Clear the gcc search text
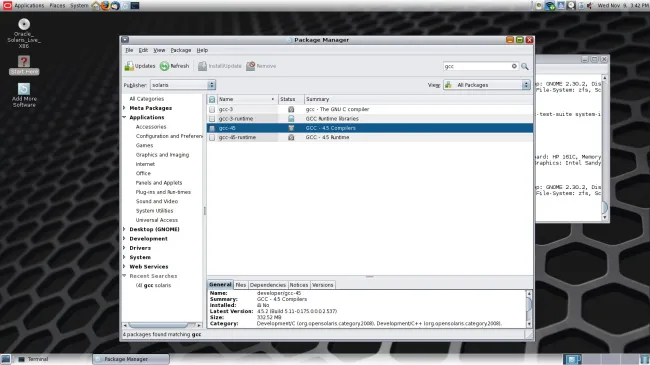Screen dimensions: 650x365 coord(514,66)
